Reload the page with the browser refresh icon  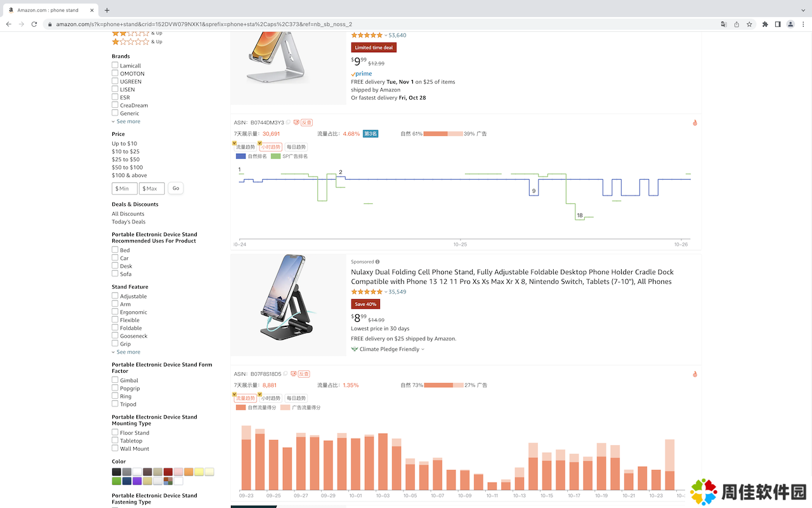pos(34,24)
